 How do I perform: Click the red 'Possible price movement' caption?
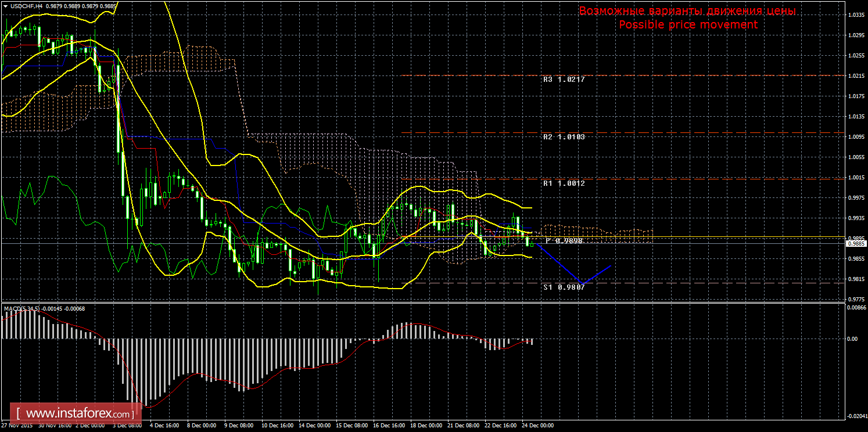coord(688,24)
